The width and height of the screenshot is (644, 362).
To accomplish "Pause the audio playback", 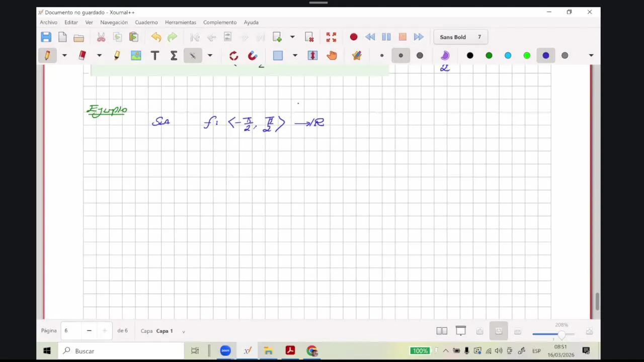I will coord(386,37).
